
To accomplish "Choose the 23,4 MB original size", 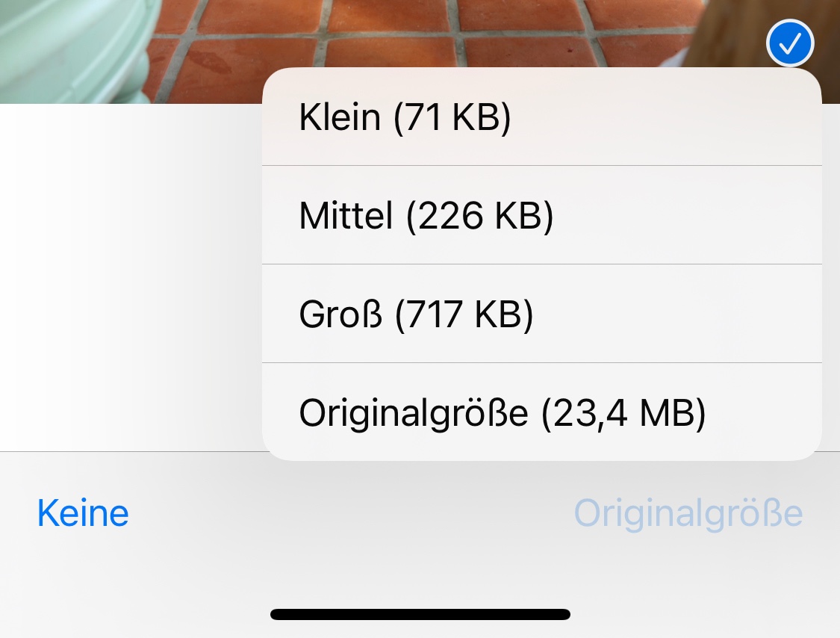I will 503,413.
